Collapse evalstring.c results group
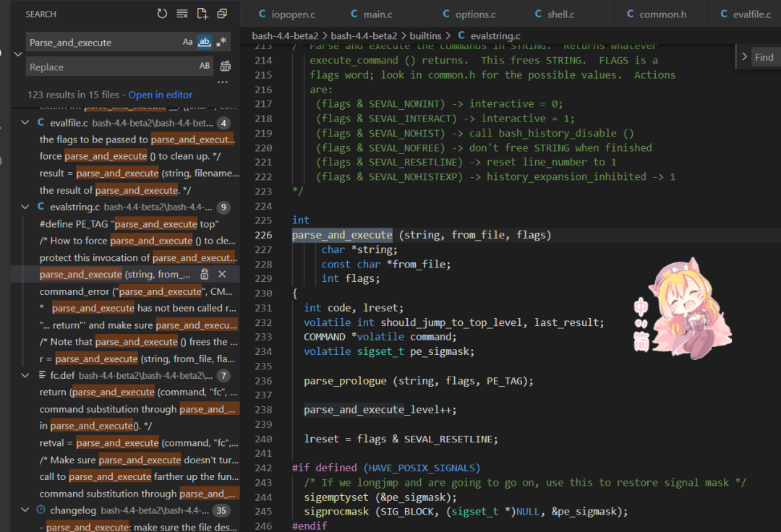The image size is (781, 532). [x=25, y=207]
